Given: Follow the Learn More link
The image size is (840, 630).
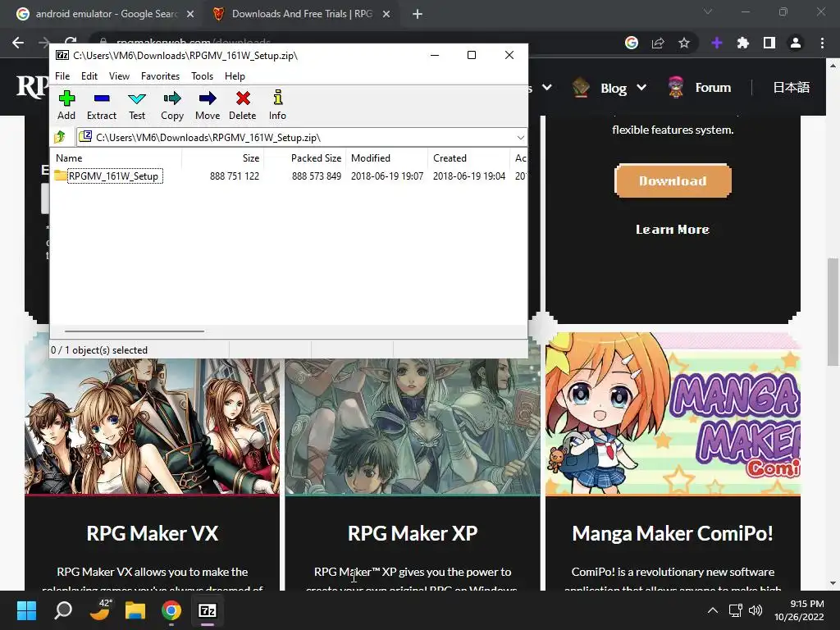Looking at the screenshot, I should click(x=673, y=230).
